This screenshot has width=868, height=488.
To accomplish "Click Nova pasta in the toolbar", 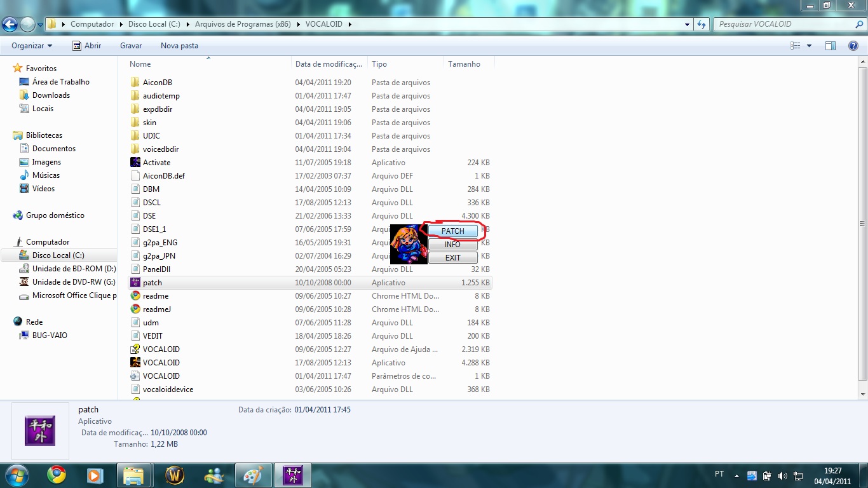I will click(x=179, y=46).
